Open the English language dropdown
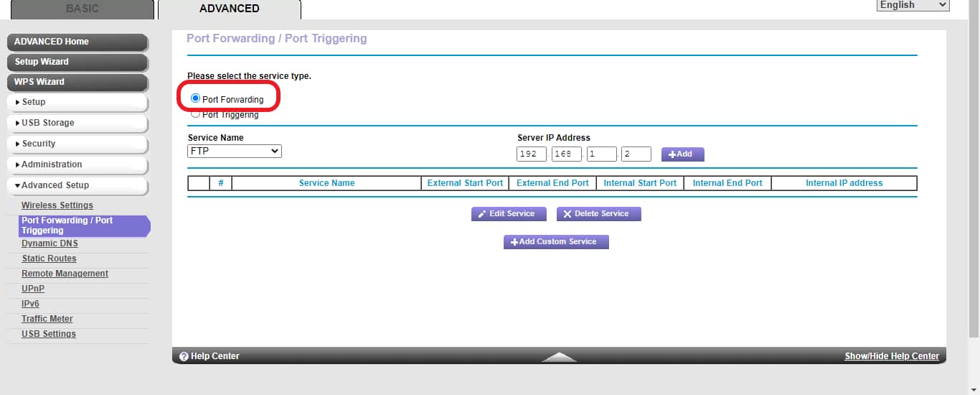The height and width of the screenshot is (395, 980). pyautogui.click(x=913, y=5)
